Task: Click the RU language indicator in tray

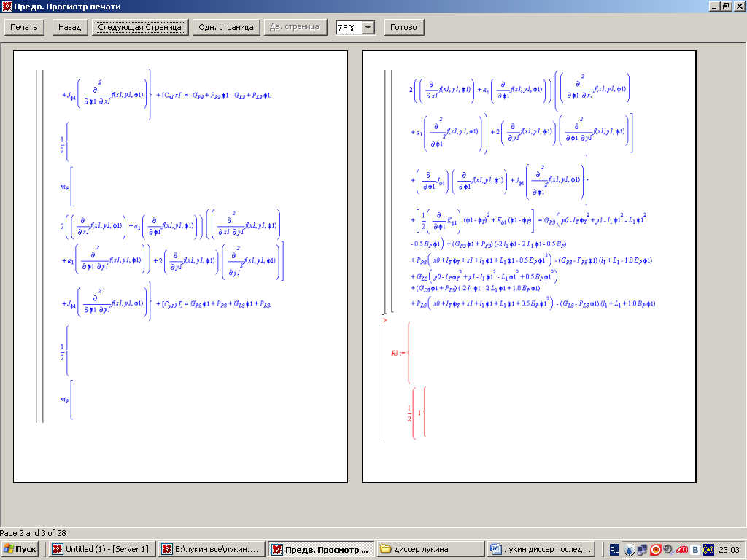Action: [614, 549]
